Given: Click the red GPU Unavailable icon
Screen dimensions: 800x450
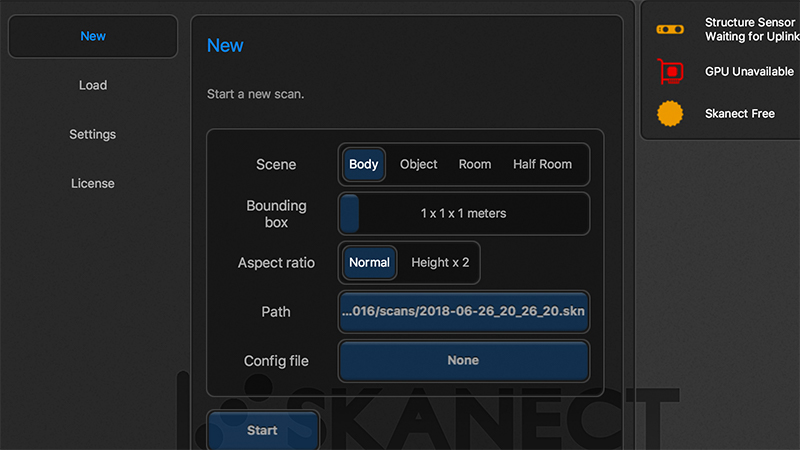Looking at the screenshot, I should [x=670, y=71].
